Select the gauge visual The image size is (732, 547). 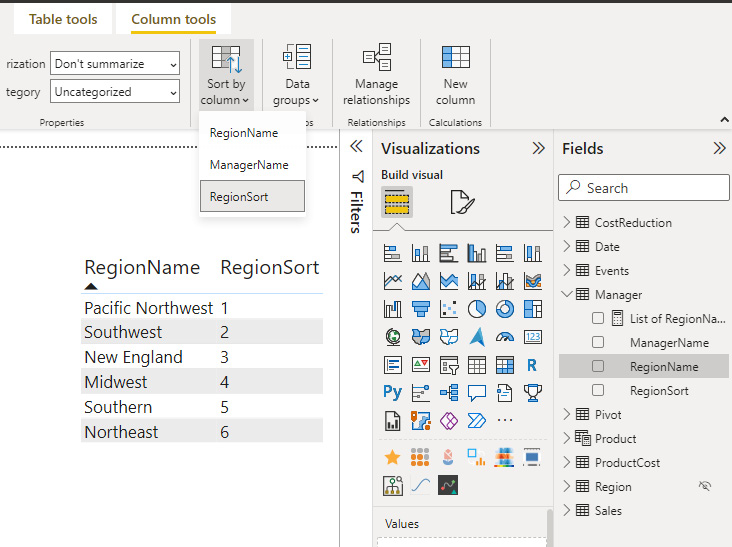click(x=504, y=337)
